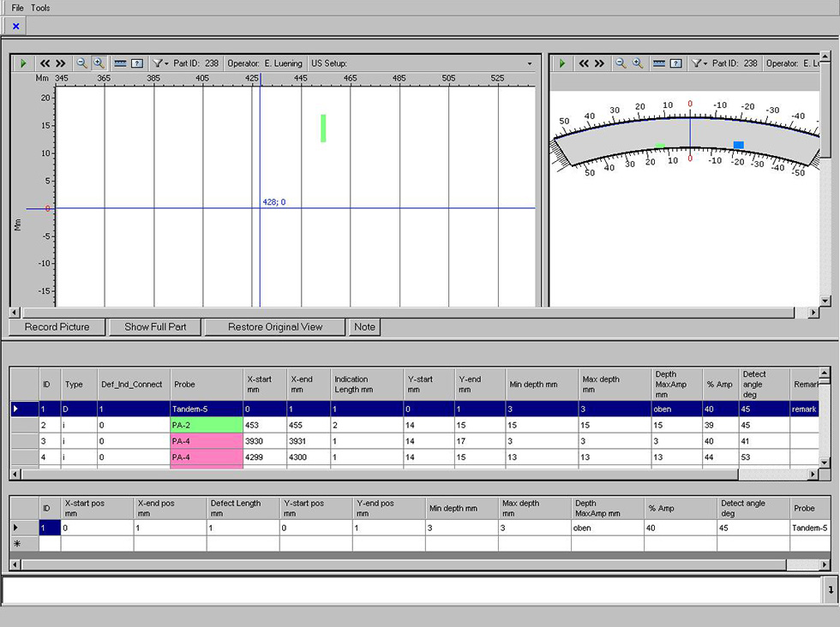Image resolution: width=840 pixels, height=627 pixels.
Task: Click the green play button in left panel
Action: tap(23, 63)
